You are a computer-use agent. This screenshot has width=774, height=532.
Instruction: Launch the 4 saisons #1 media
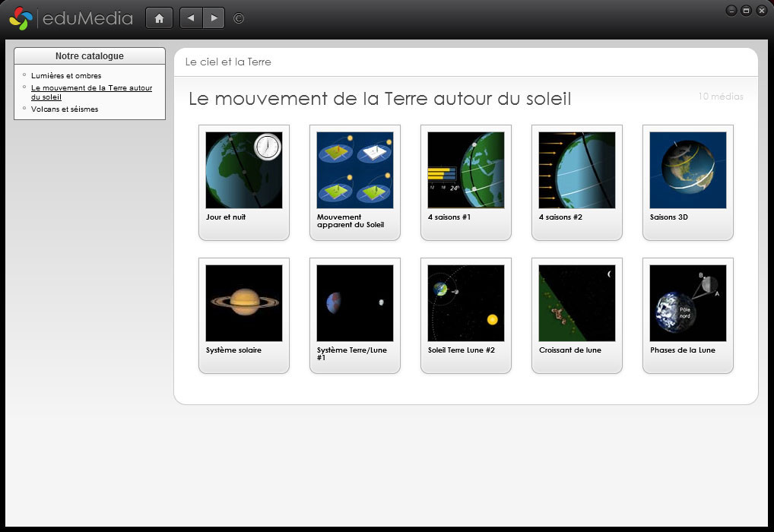[466, 170]
